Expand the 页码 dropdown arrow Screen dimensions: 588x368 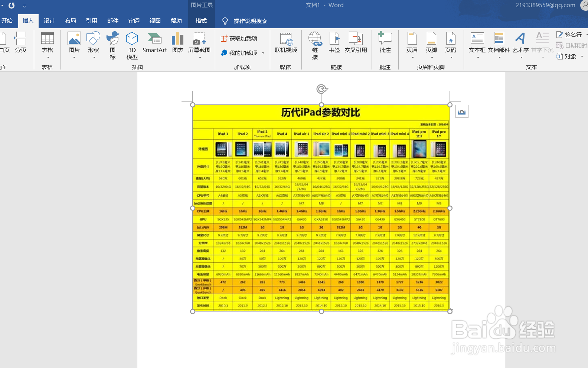click(451, 58)
